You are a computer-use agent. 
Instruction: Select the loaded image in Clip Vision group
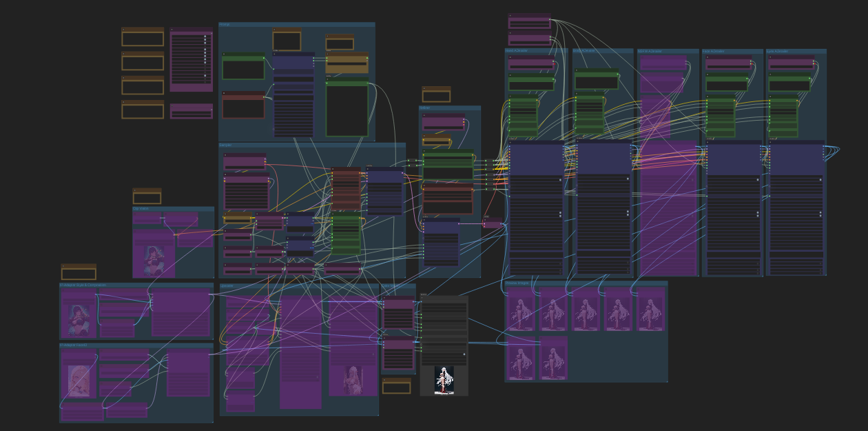pyautogui.click(x=154, y=261)
